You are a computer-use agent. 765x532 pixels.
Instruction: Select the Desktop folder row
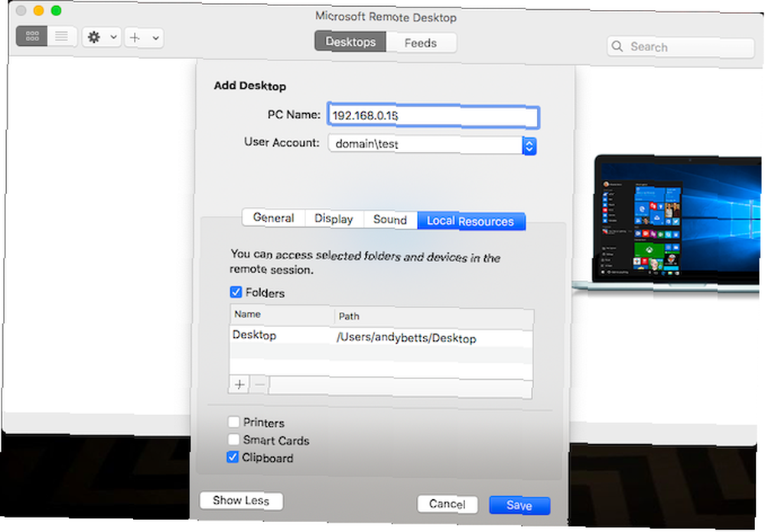380,336
